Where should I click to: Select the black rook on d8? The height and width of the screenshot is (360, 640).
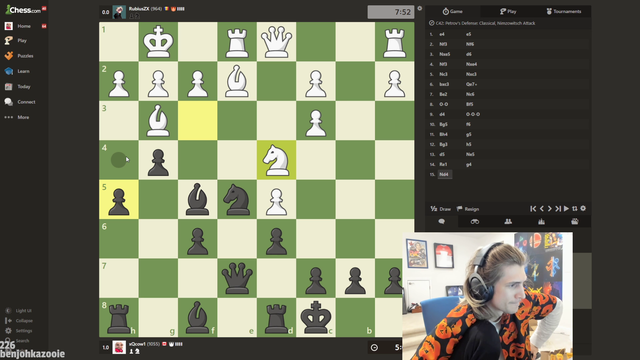pos(276,318)
